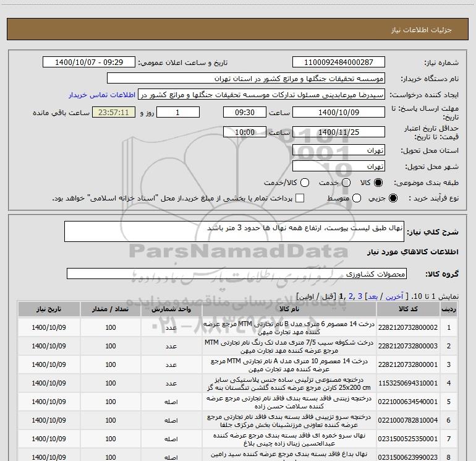Click the نام دستگاه خریدار field
The width and height of the screenshot is (476, 461).
tap(246, 78)
